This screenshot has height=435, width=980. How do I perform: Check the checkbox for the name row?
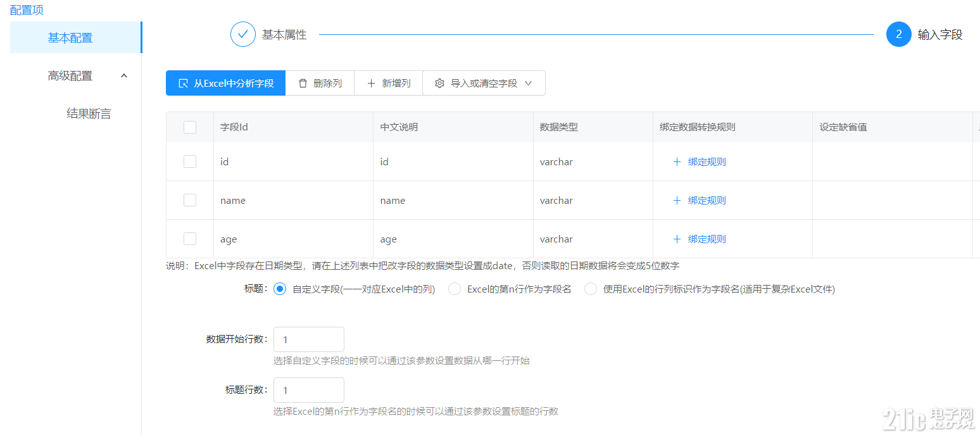point(190,200)
